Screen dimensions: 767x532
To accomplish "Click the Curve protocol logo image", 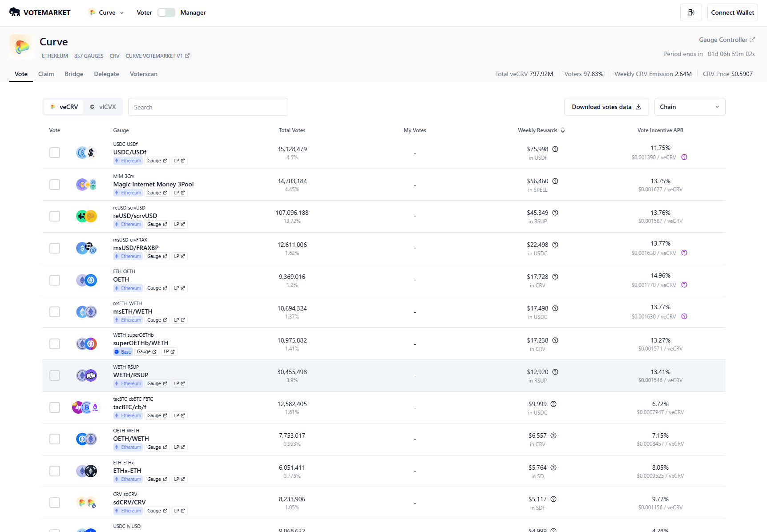I will coord(22,46).
